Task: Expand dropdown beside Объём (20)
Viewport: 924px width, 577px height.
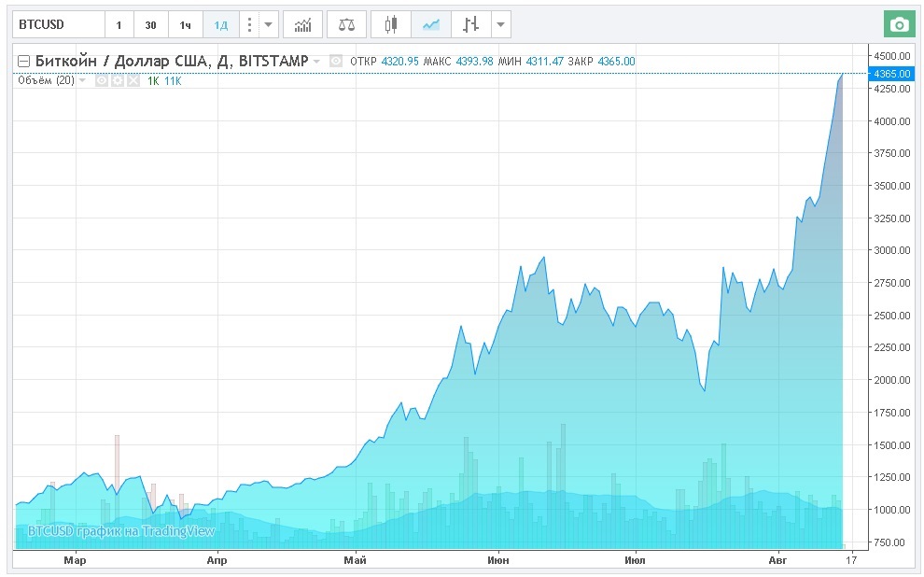Action: [x=82, y=80]
